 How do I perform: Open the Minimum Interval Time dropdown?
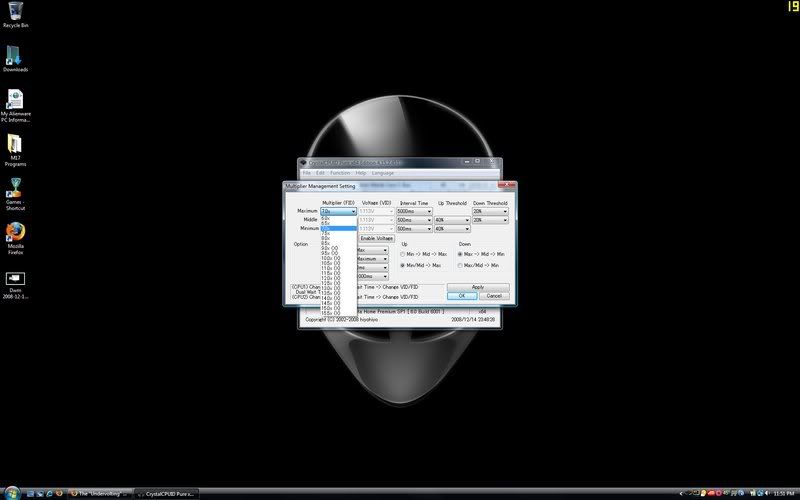tap(414, 229)
